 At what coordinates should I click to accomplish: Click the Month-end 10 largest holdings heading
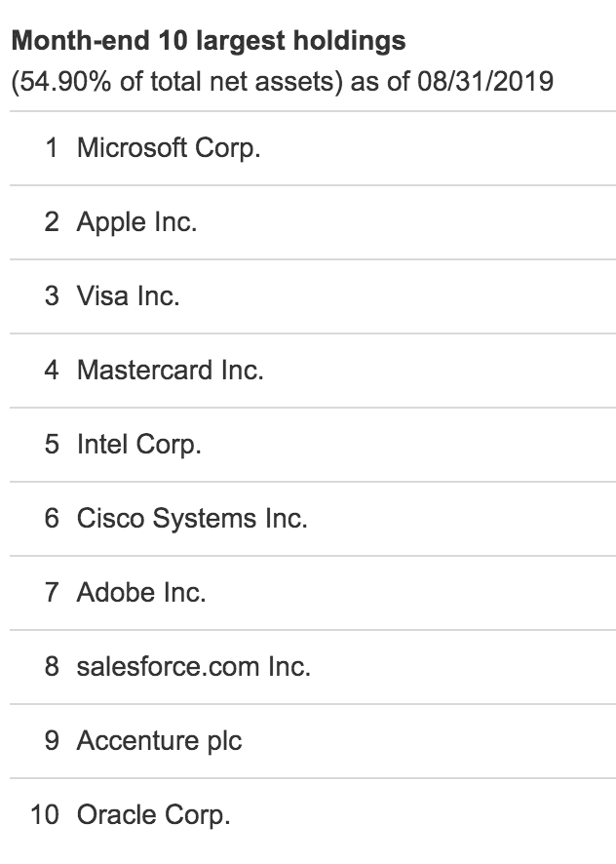click(x=209, y=41)
